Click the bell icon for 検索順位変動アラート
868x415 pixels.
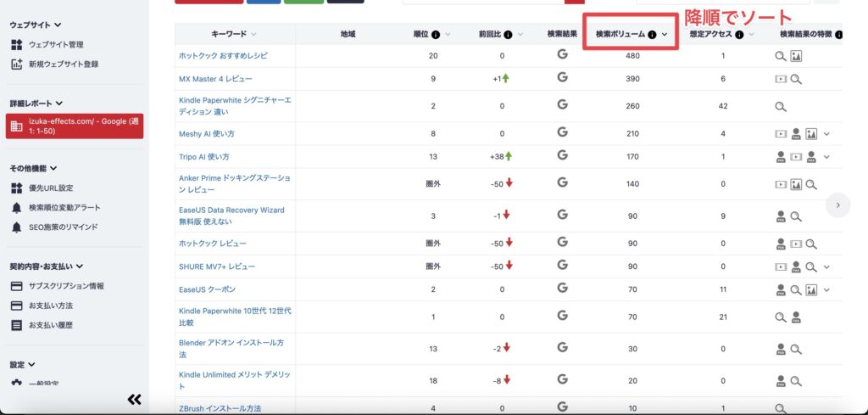16,208
